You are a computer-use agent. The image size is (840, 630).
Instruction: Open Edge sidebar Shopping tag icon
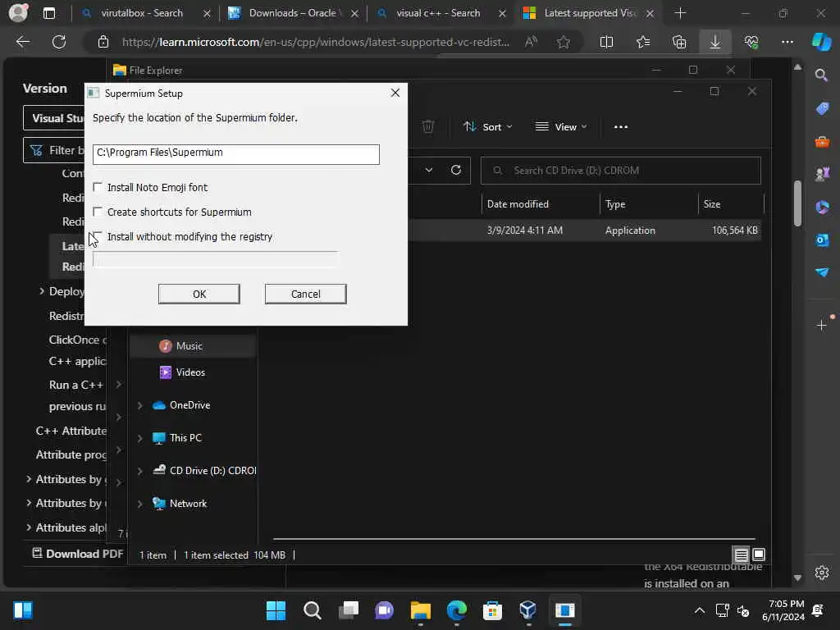(822, 109)
